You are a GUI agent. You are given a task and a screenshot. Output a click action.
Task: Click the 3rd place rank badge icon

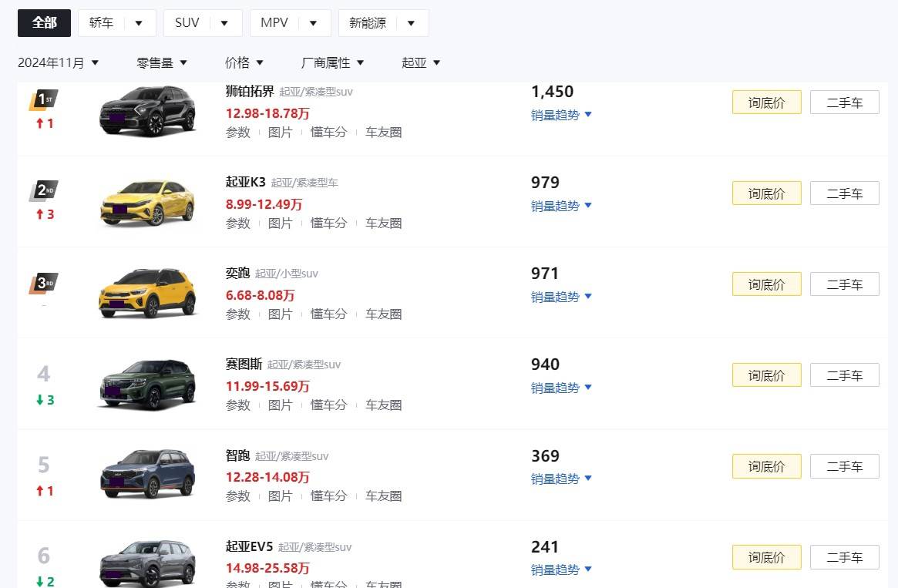click(43, 283)
